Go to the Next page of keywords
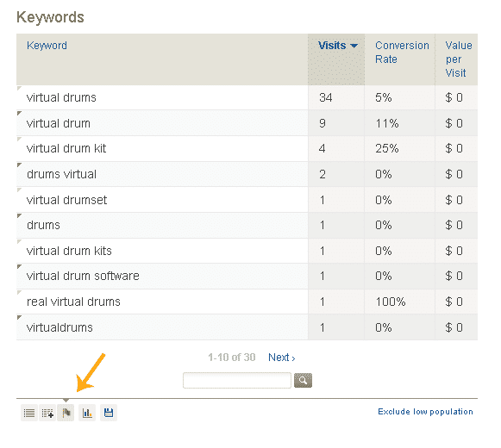 [281, 358]
